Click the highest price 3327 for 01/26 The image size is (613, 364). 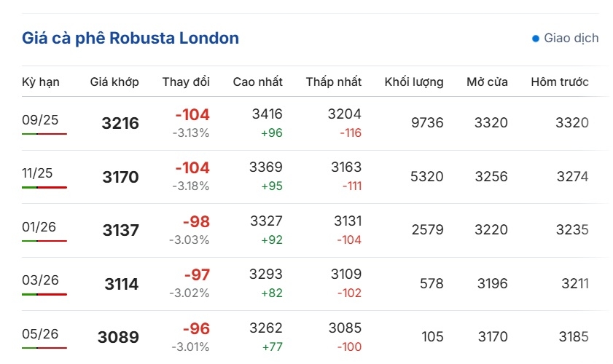click(x=266, y=221)
